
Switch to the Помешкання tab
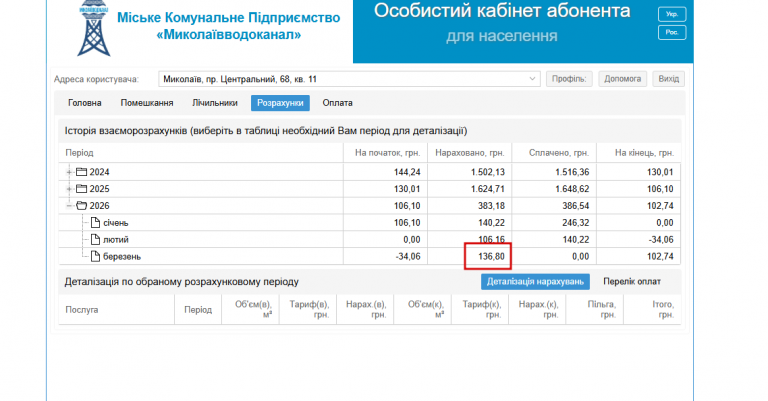pyautogui.click(x=147, y=103)
